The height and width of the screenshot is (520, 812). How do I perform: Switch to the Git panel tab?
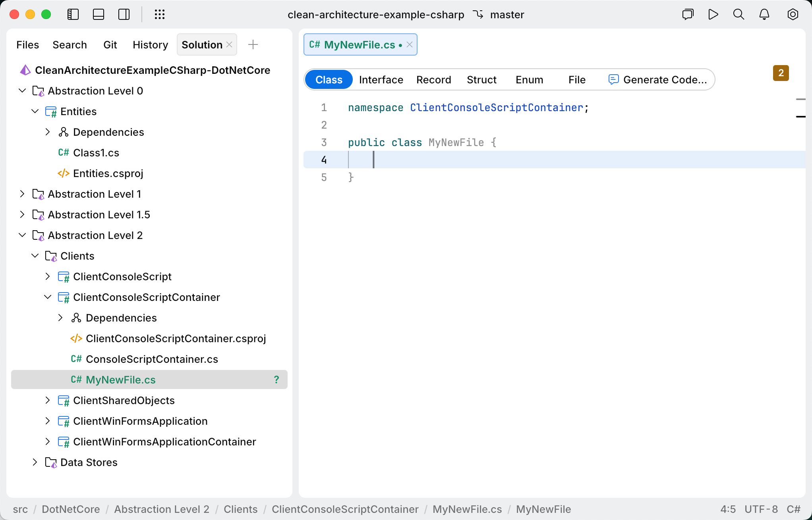(x=110, y=44)
